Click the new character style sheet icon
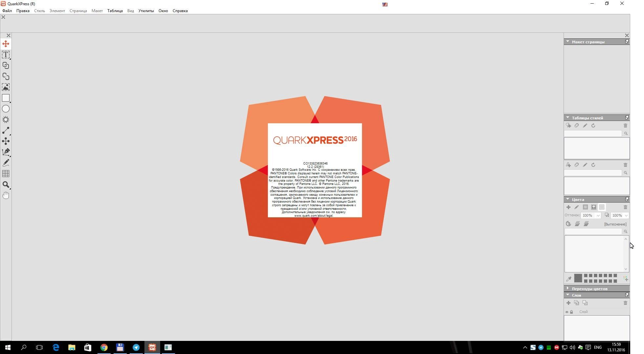 [x=569, y=165]
